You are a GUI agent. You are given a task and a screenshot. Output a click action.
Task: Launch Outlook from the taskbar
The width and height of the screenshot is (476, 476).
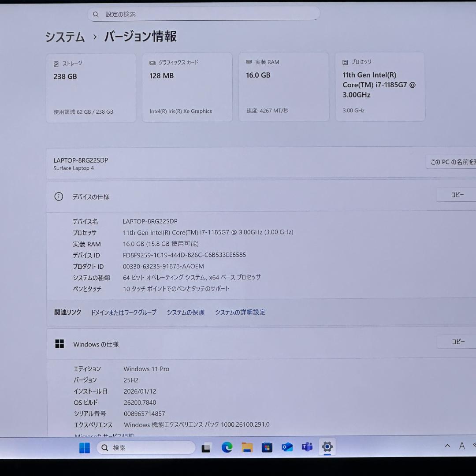(287, 447)
